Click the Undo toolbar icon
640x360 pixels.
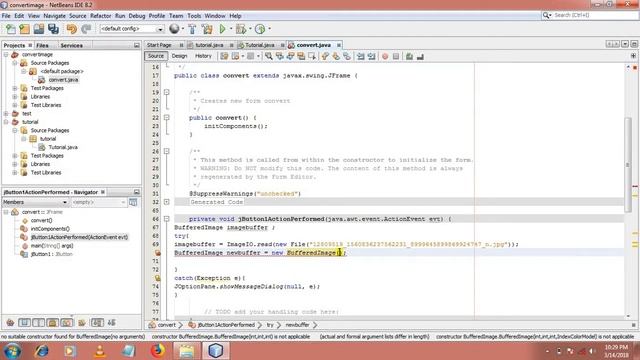tap(72, 29)
